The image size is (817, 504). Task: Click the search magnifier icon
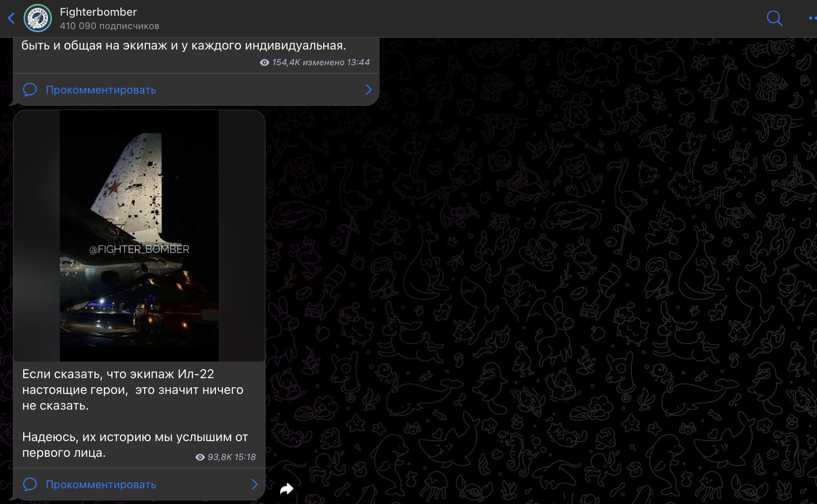[774, 18]
